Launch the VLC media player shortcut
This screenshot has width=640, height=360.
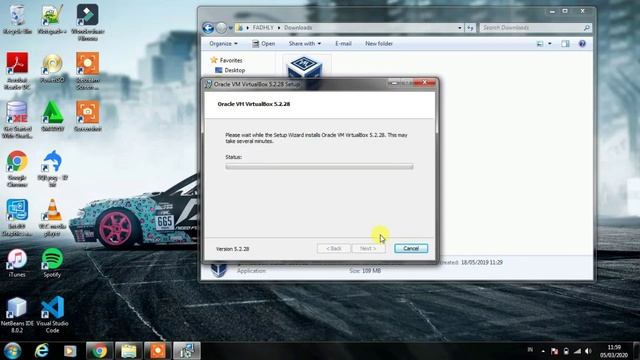click(52, 217)
